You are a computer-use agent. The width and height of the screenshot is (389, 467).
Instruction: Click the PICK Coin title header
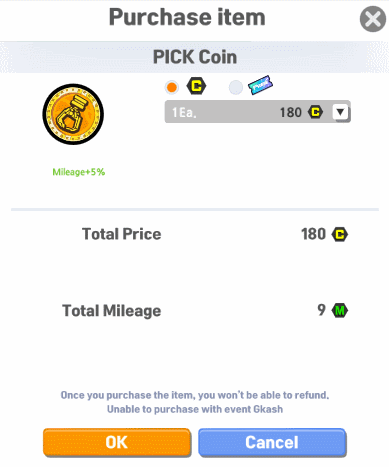pyautogui.click(x=195, y=57)
